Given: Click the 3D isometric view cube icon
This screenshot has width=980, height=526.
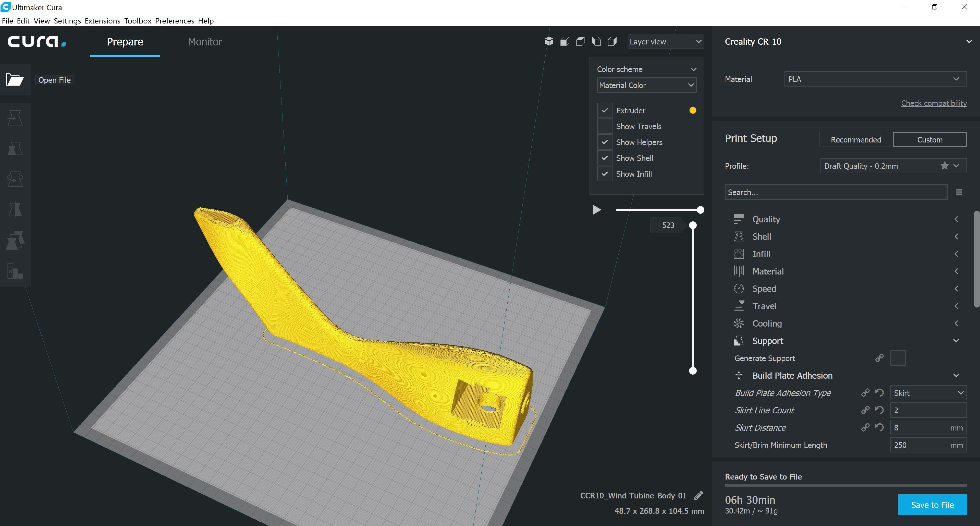Looking at the screenshot, I should 549,41.
